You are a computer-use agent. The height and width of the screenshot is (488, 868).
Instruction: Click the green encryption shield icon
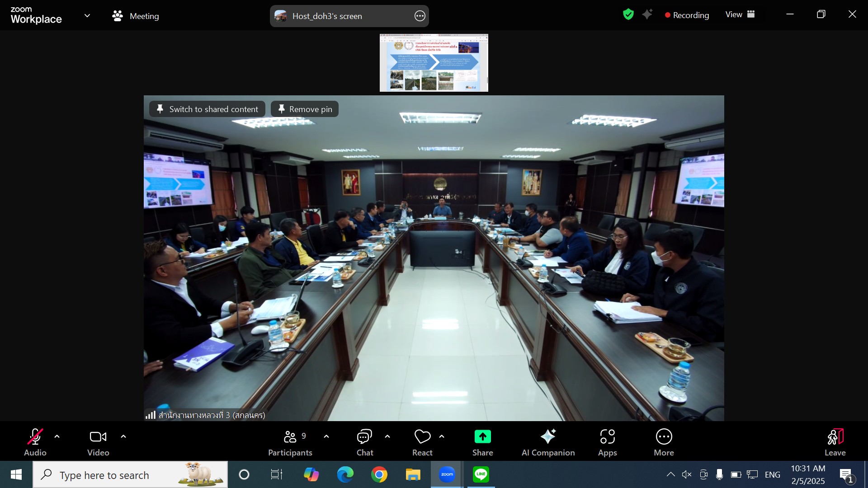click(628, 14)
